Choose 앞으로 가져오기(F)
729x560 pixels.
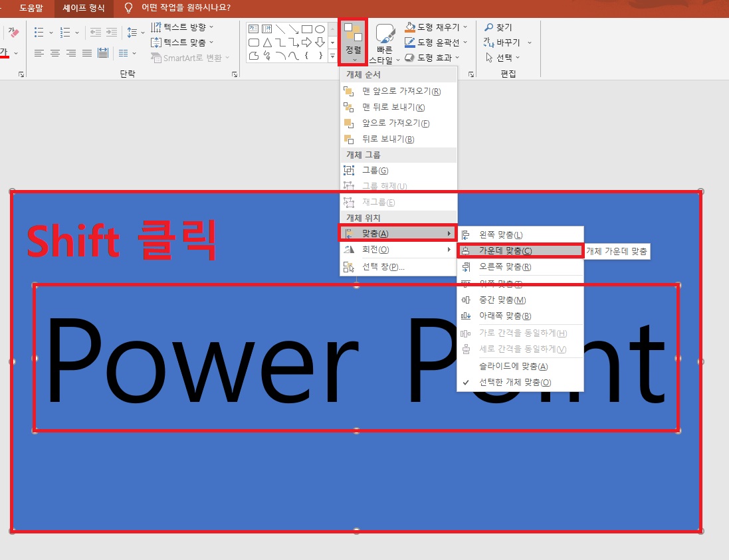pos(398,123)
